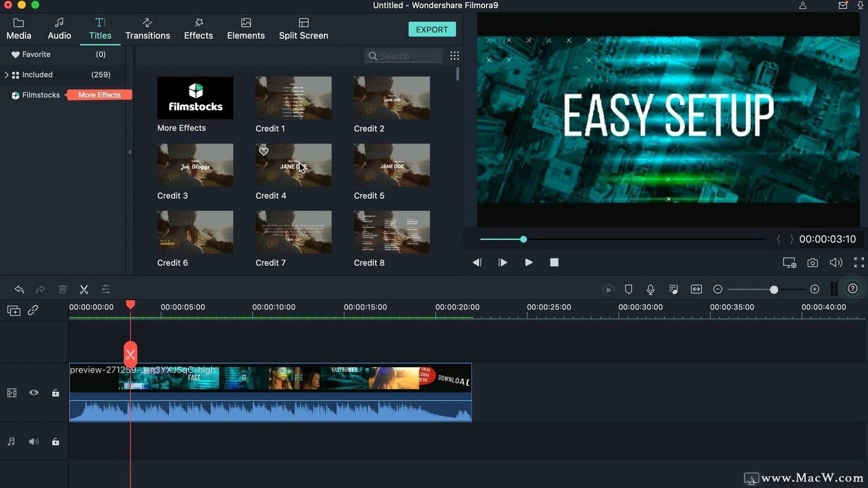Click the EXPORT button
This screenshot has width=868, height=488.
click(432, 29)
